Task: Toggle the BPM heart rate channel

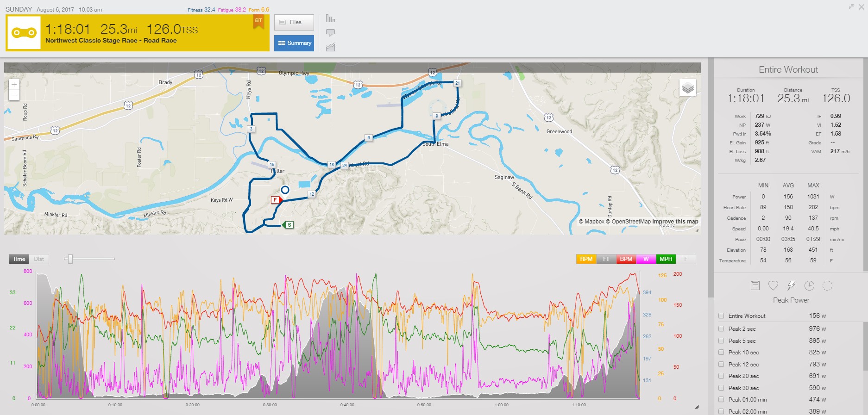Action: pyautogui.click(x=626, y=259)
